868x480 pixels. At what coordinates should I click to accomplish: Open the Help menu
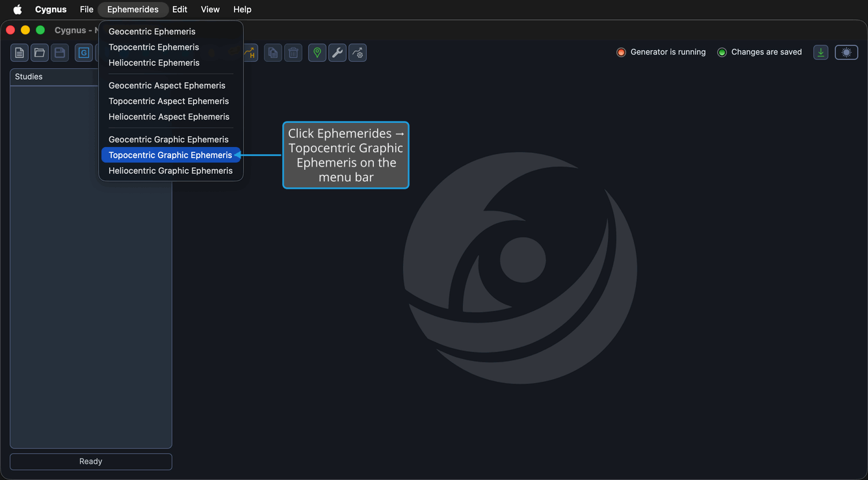pyautogui.click(x=243, y=9)
